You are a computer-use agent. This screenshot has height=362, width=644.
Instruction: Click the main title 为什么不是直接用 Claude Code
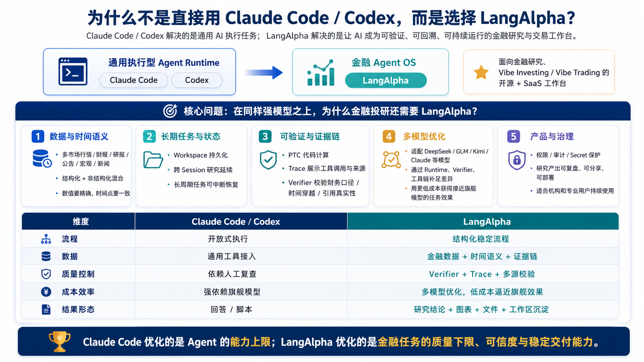point(331,18)
